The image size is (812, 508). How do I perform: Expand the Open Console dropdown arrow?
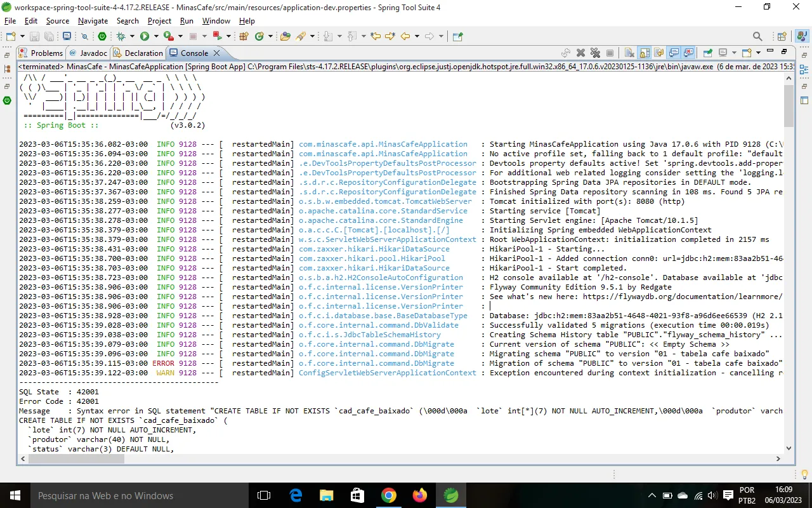758,53
